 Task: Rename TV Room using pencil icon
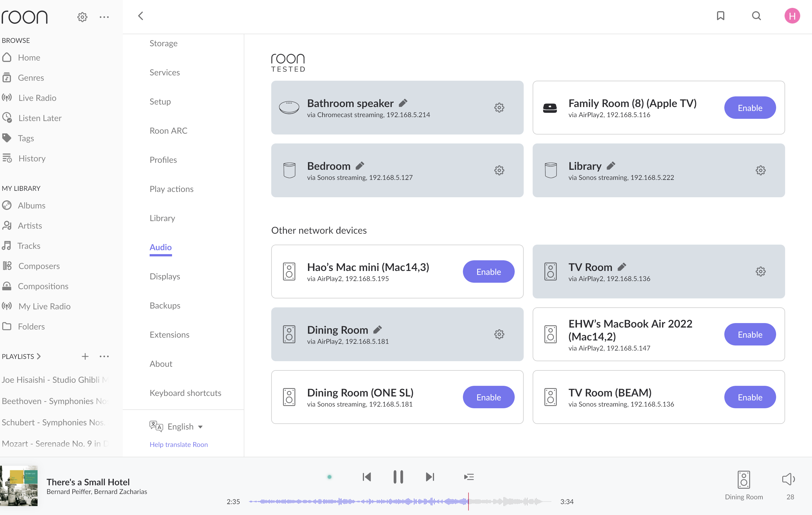pyautogui.click(x=622, y=267)
